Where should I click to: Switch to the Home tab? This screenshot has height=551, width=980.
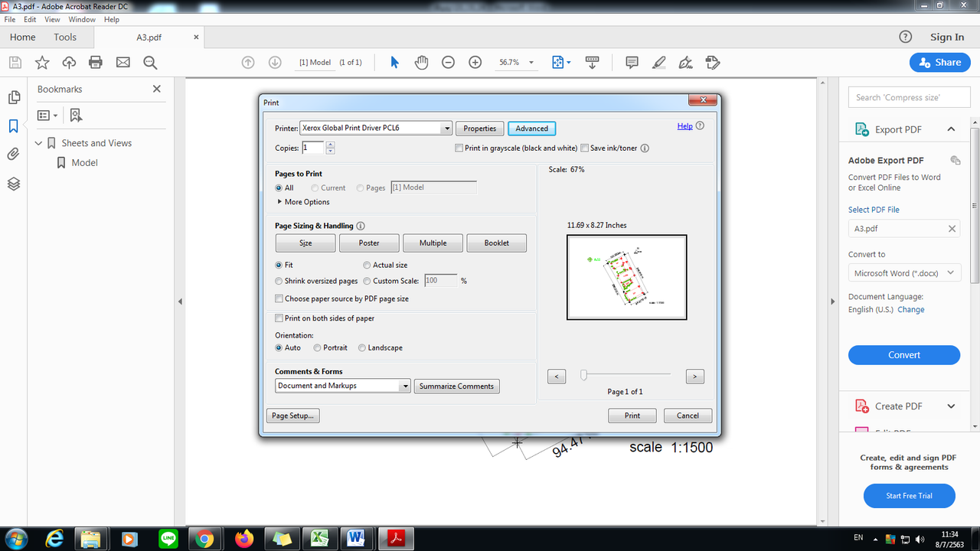pos(22,37)
